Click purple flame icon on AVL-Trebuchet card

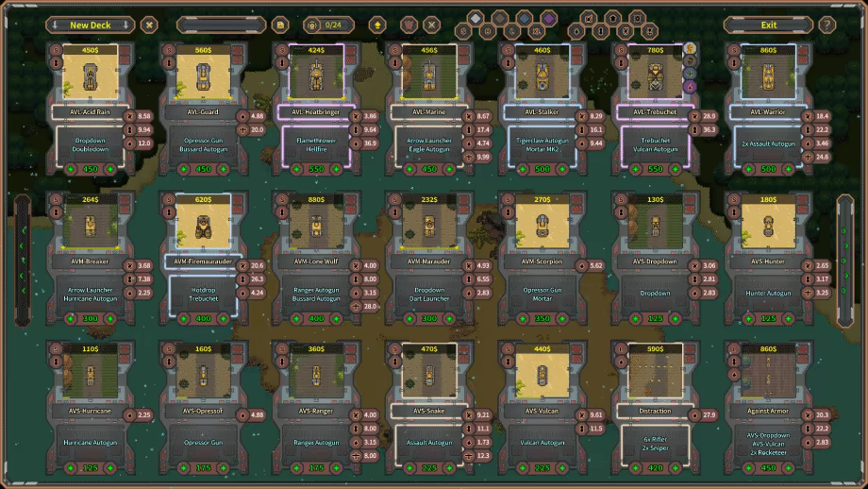(690, 87)
